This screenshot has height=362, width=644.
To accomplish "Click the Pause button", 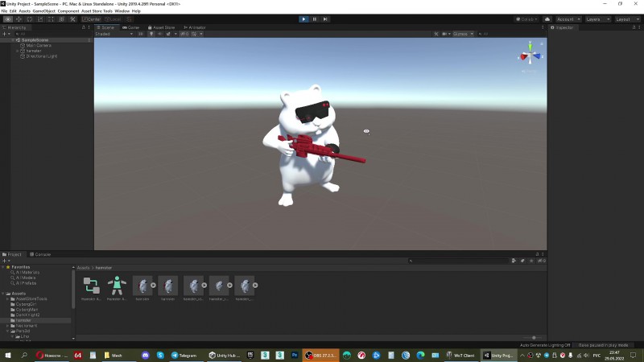I will pyautogui.click(x=315, y=19).
